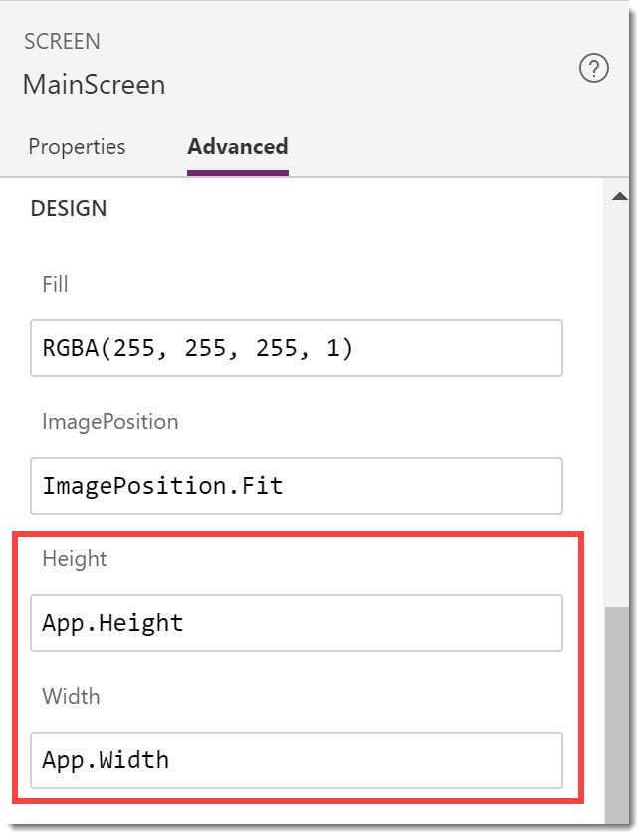The image size is (644, 839).
Task: Click the SCREEN type label
Action: point(62,41)
